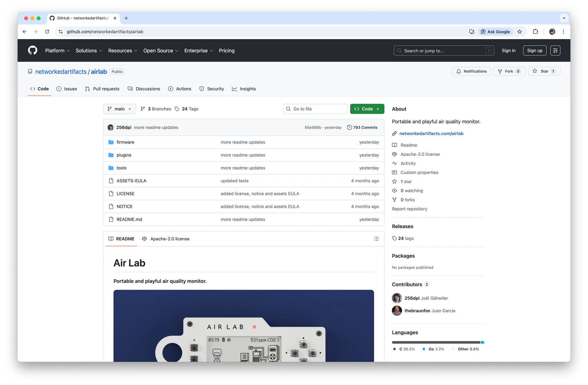The width and height of the screenshot is (588, 385).
Task: Star the airlab repository
Action: click(544, 71)
